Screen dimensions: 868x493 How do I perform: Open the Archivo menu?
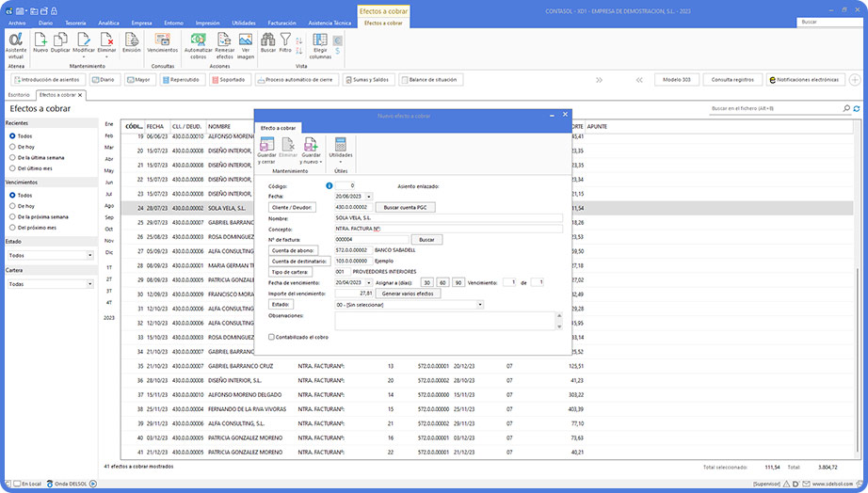tap(17, 24)
